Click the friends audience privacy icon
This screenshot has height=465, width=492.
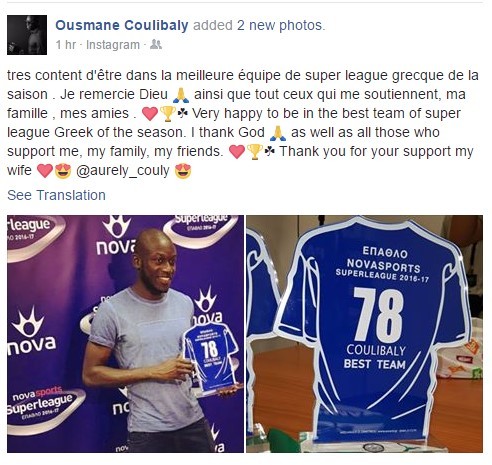pos(156,44)
